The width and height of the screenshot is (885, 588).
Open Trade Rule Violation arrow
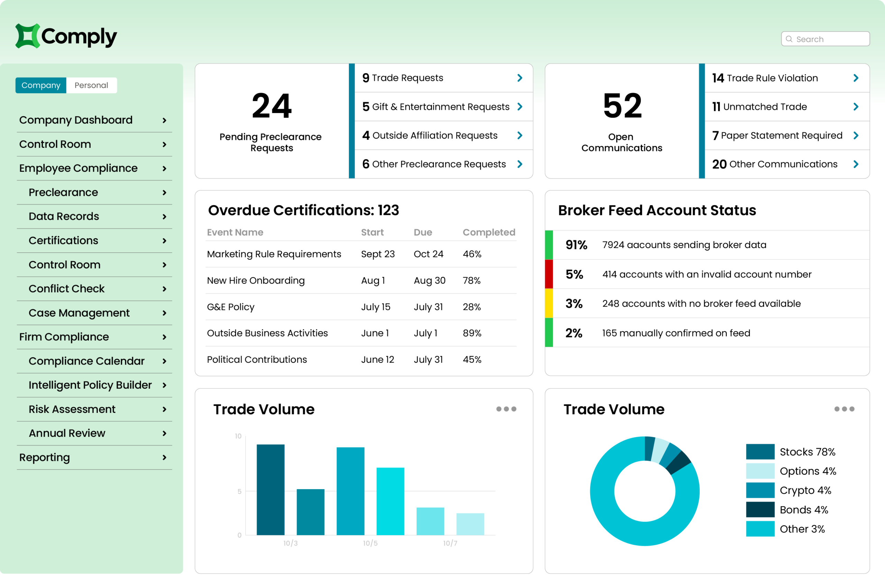click(856, 78)
